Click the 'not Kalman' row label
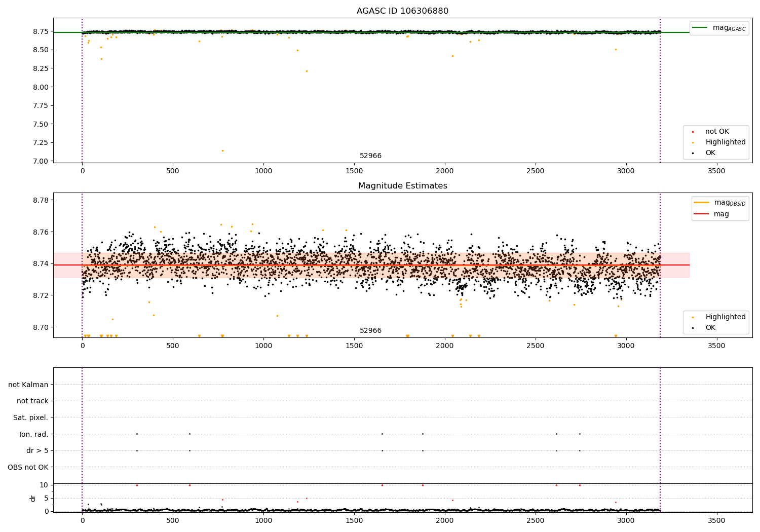The height and width of the screenshot is (532, 760). (28, 385)
